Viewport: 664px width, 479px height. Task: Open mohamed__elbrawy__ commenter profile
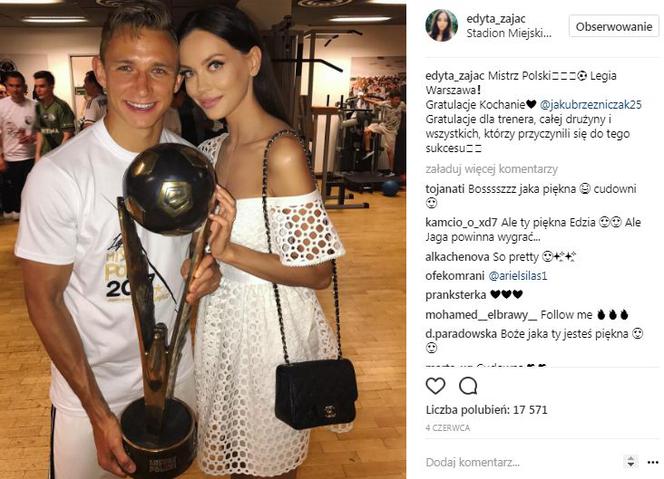(481, 315)
